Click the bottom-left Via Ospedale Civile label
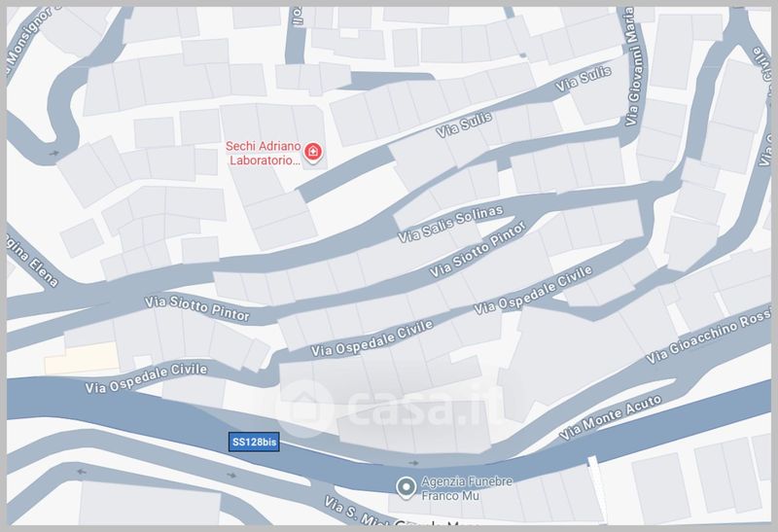778x532 pixels. click(x=146, y=377)
